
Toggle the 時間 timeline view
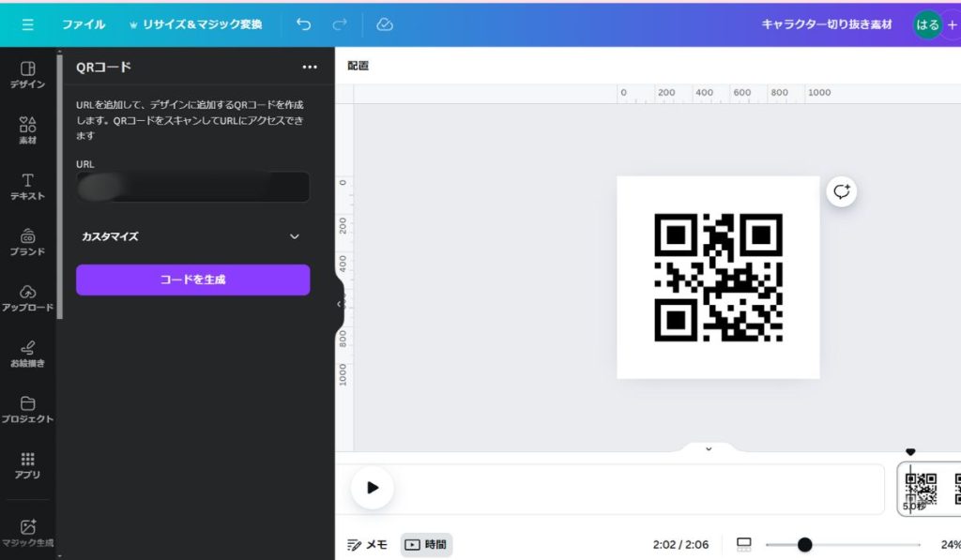[x=426, y=544]
